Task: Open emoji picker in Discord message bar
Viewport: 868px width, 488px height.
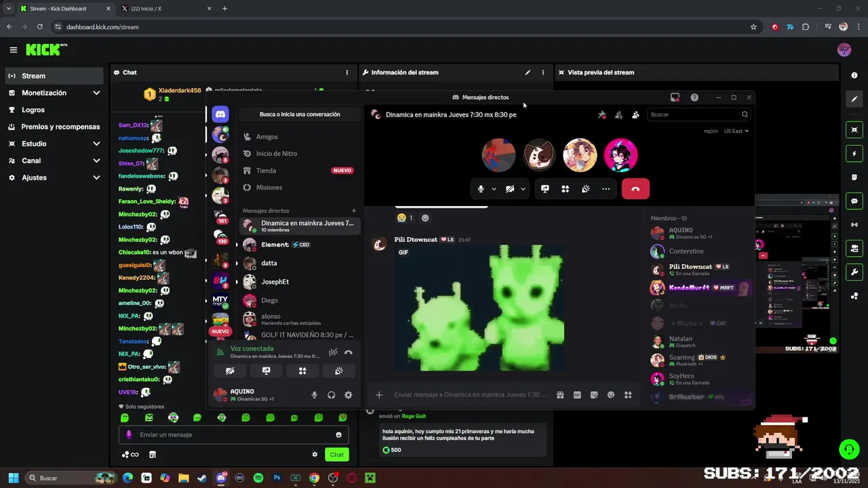Action: tap(611, 395)
